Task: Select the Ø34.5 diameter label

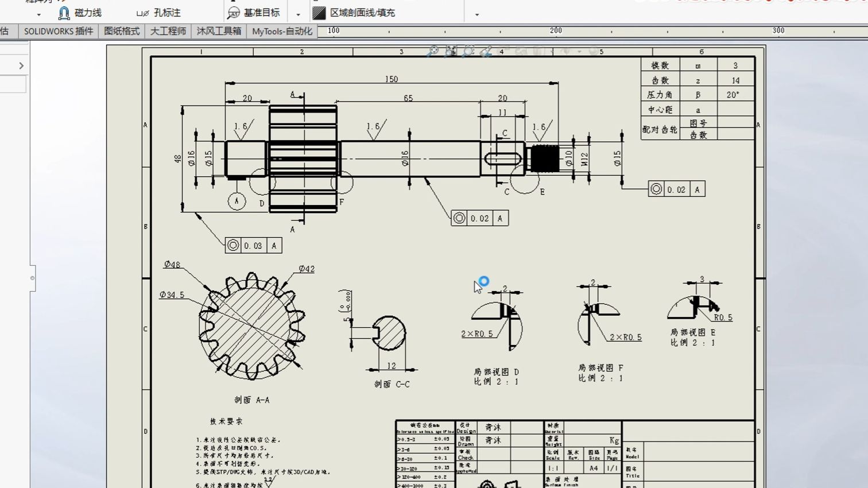Action: 172,295
